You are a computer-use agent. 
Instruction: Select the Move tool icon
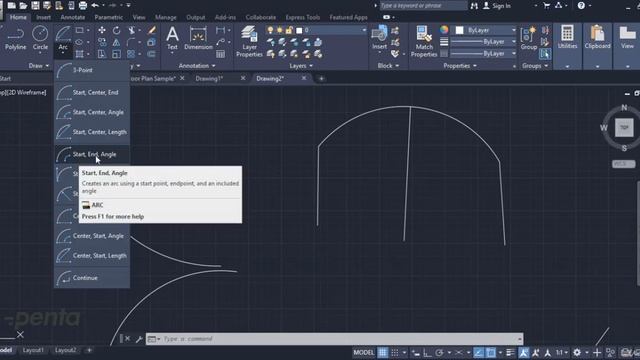tap(102, 30)
